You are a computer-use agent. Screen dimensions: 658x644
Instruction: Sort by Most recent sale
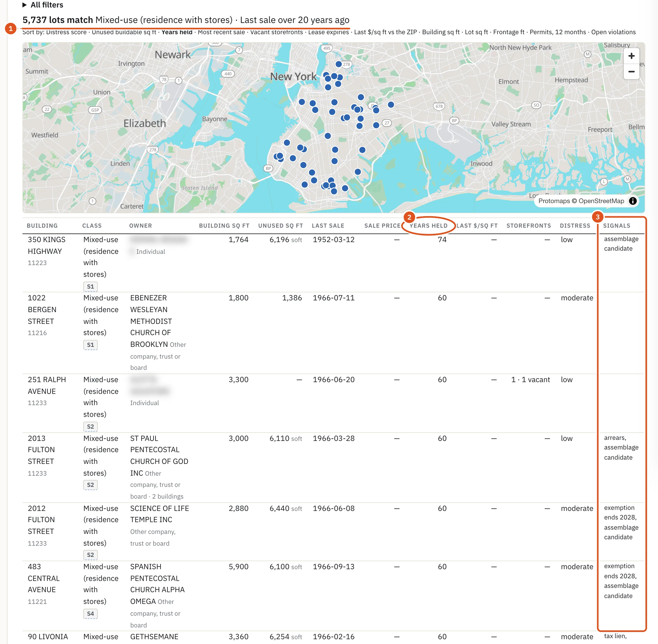(x=221, y=33)
